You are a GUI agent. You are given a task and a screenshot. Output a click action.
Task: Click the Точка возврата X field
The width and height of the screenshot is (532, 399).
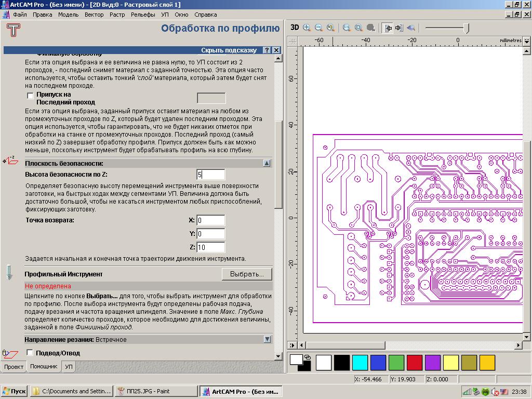click(211, 220)
